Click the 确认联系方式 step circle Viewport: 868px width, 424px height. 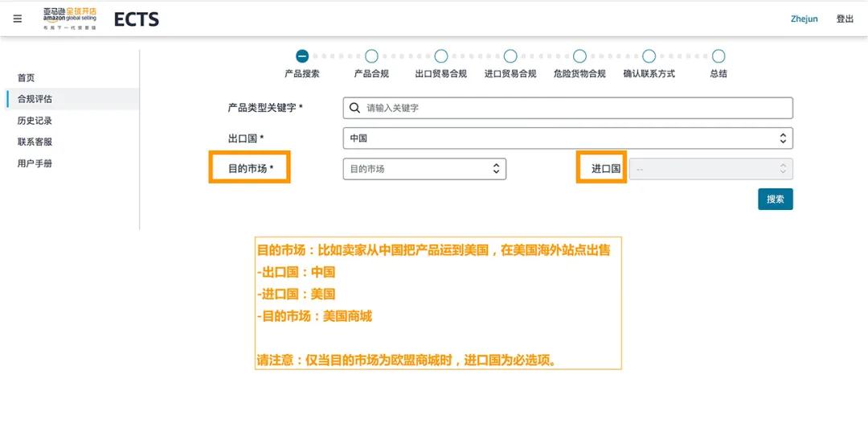tap(649, 56)
